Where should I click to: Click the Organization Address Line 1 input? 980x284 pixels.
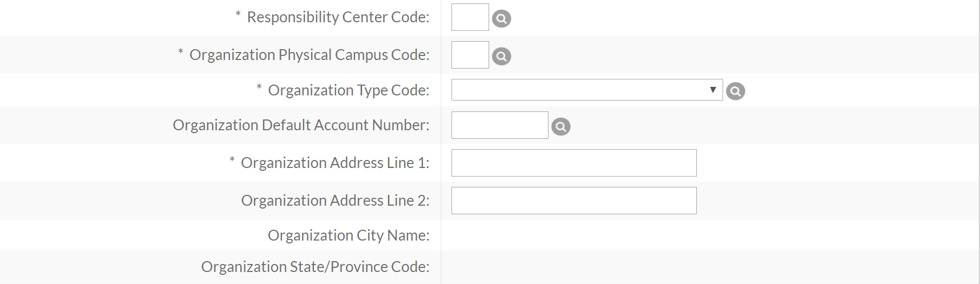pos(574,163)
